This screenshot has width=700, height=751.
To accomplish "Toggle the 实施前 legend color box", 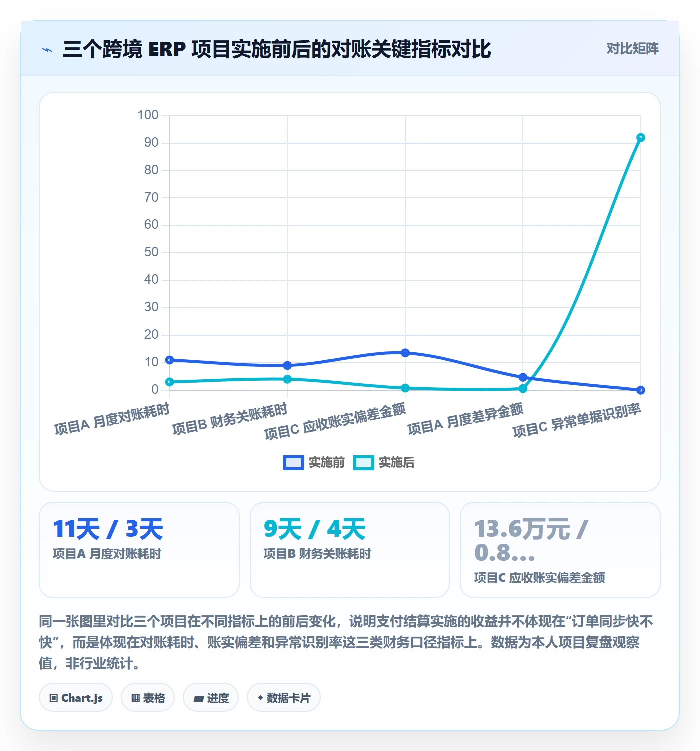I will point(293,463).
